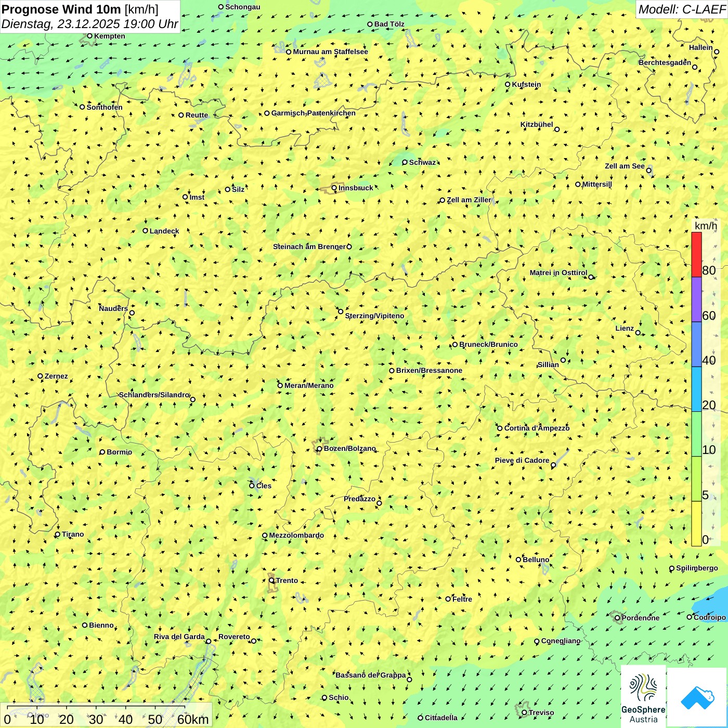The image size is (728, 728).
Task: Click the 'Rovereto' label
Action: (234, 636)
